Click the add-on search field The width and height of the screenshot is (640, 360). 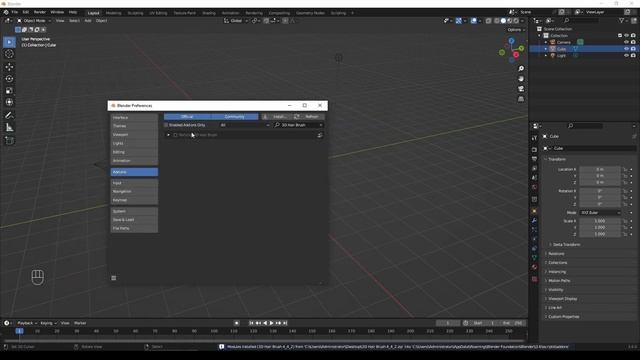click(299, 125)
